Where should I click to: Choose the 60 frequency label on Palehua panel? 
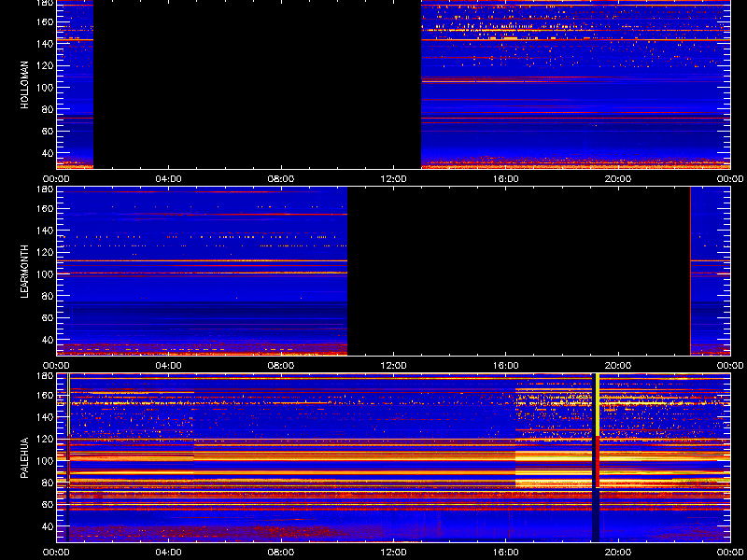click(47, 505)
